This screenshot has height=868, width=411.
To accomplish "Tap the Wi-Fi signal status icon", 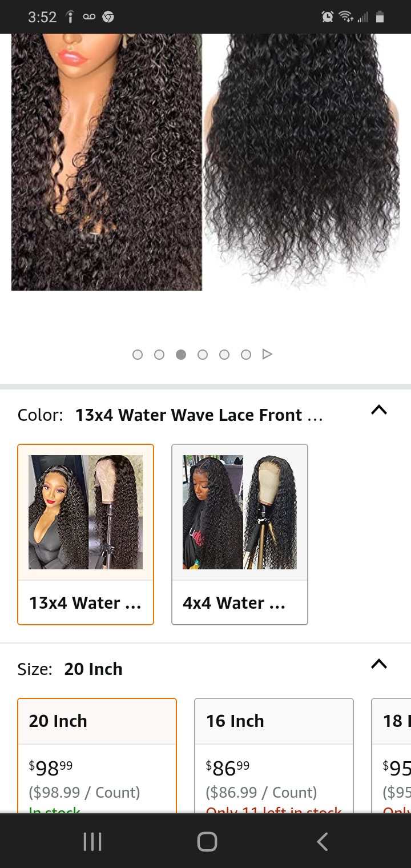I will [346, 17].
